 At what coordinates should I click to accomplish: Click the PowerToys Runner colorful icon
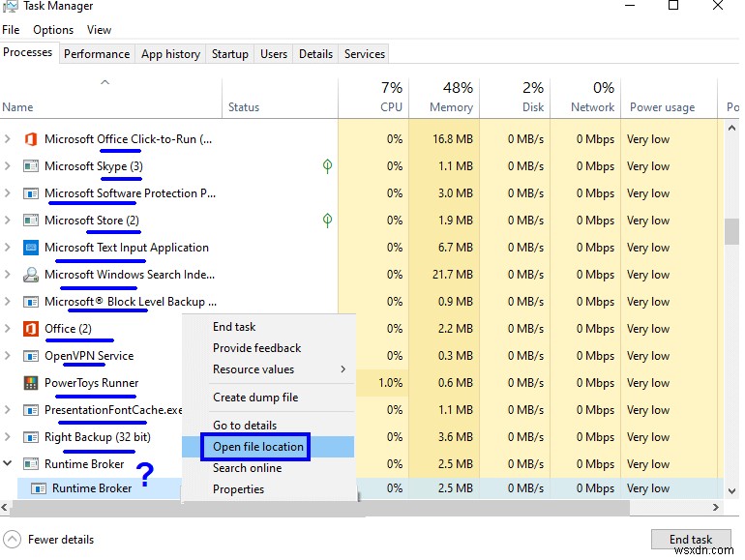[x=30, y=383]
